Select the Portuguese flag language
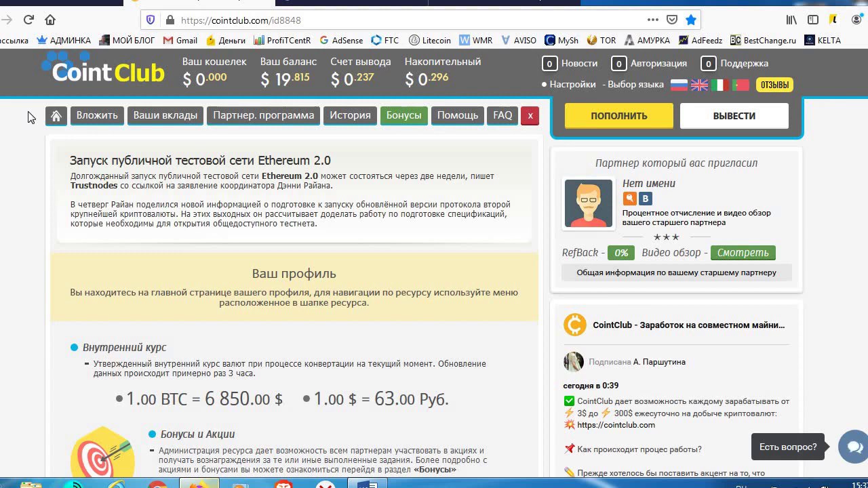 [x=740, y=85]
